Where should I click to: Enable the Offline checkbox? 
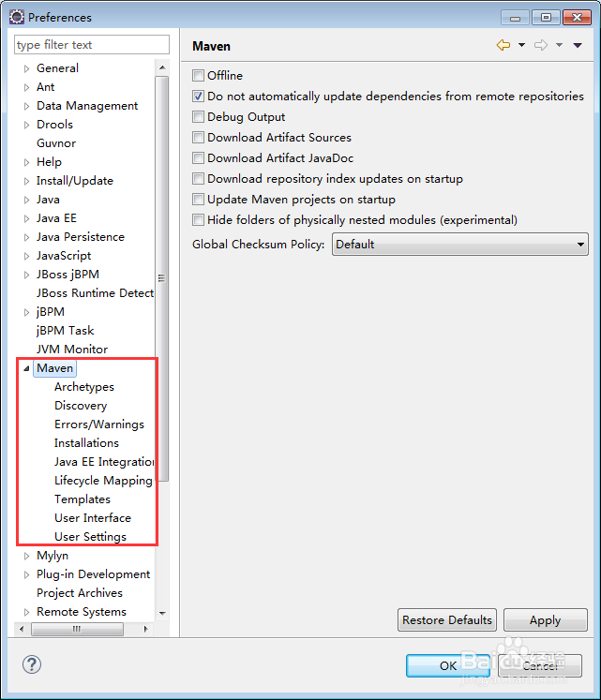click(x=199, y=76)
